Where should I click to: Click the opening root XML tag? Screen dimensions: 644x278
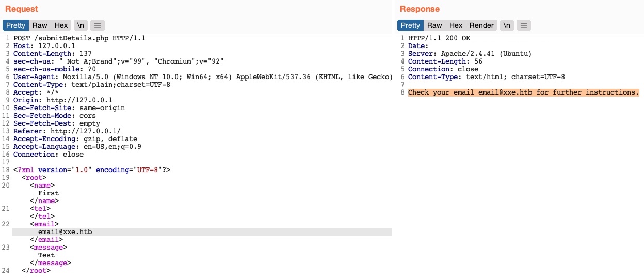34,178
